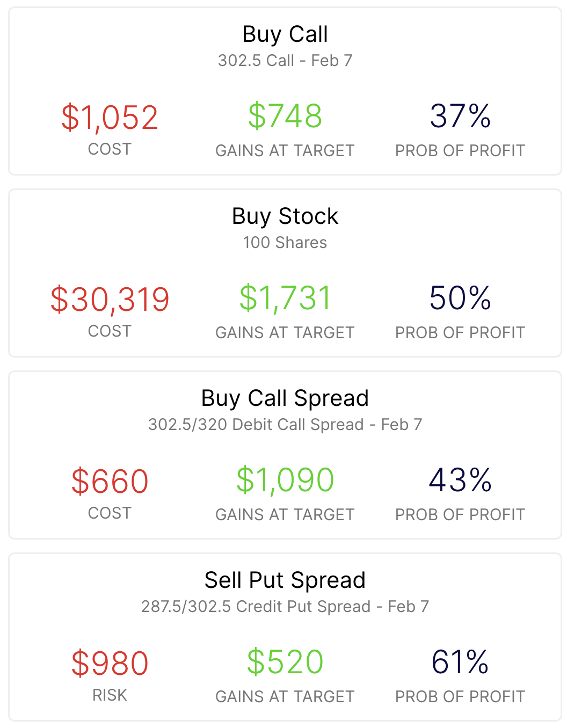The image size is (567, 728).
Task: Click the 50% prob of profit figure
Action: 460,298
